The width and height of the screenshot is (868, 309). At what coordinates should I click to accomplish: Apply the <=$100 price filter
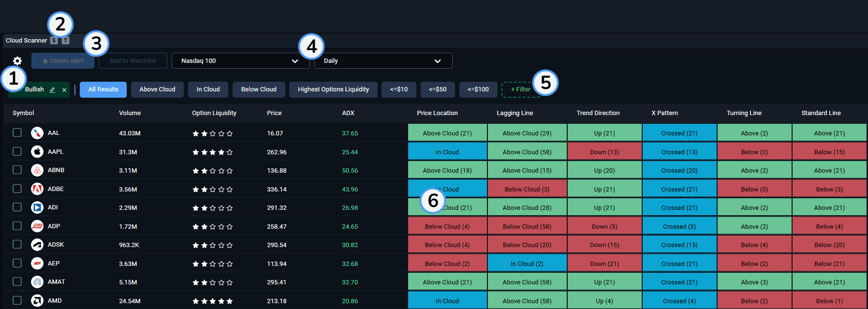(x=478, y=89)
